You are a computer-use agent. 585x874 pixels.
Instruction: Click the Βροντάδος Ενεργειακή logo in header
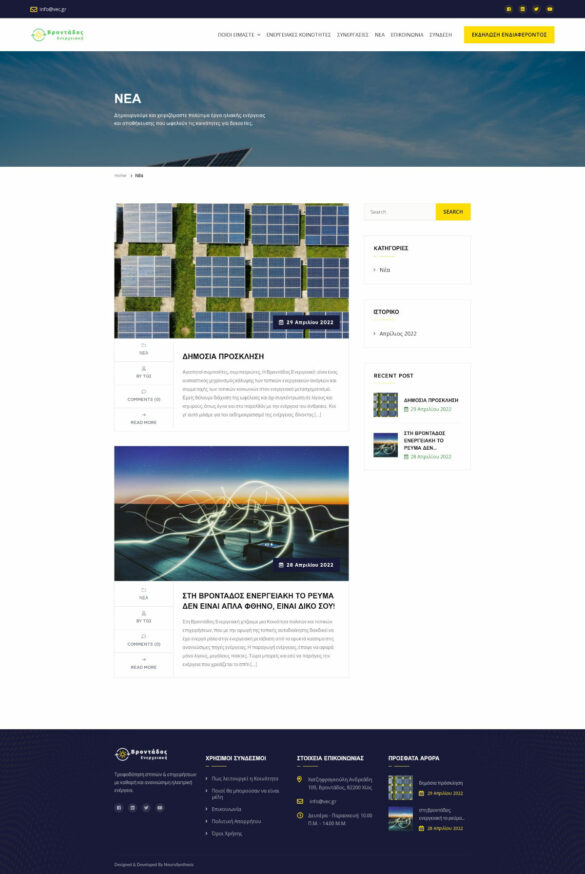click(x=57, y=35)
